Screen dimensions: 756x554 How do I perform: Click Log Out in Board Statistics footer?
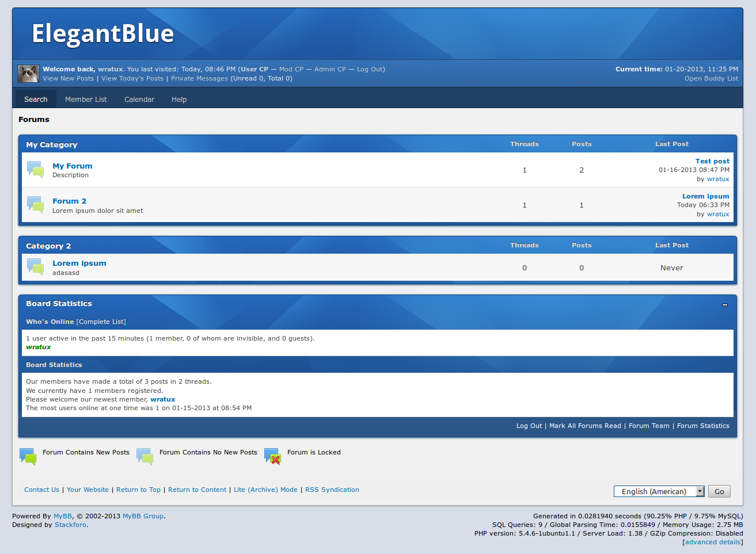click(529, 426)
